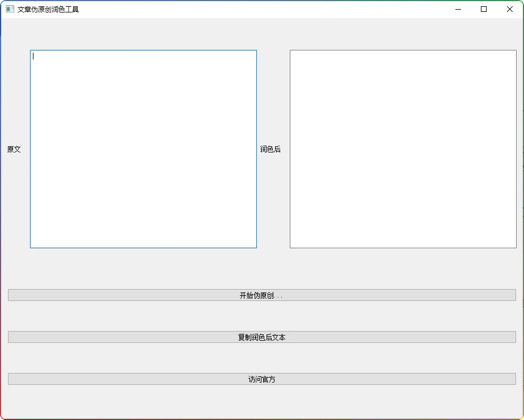This screenshot has width=524, height=420.
Task: Click the bottom of 润色后 text area
Action: coord(403,241)
